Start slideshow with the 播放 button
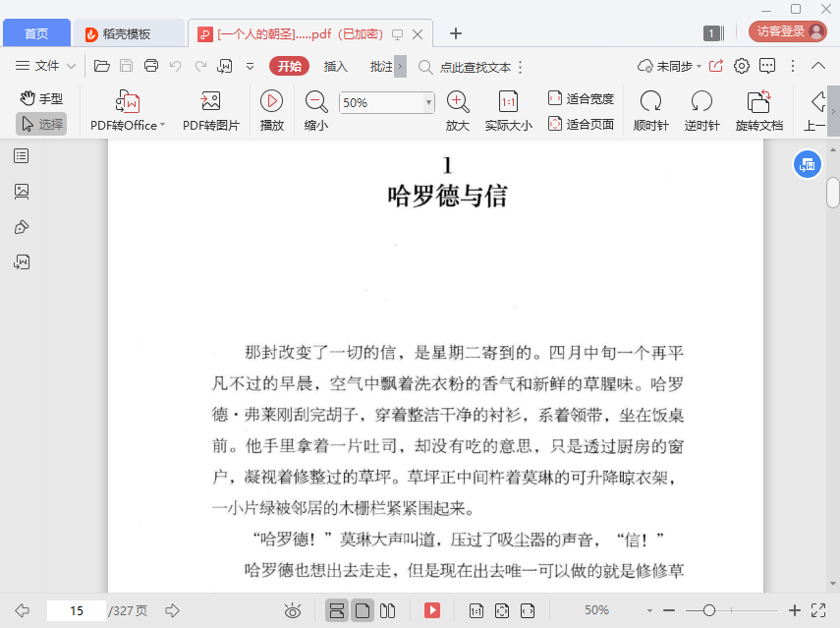 pyautogui.click(x=271, y=111)
